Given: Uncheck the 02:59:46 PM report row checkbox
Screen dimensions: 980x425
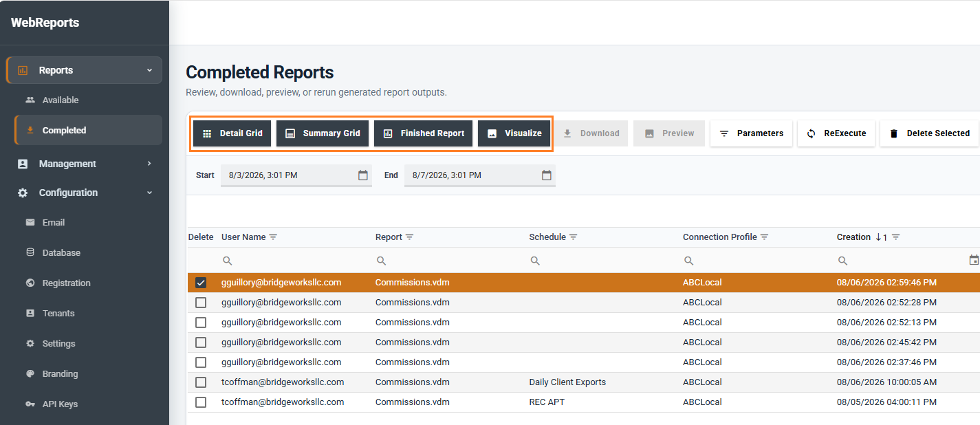Looking at the screenshot, I should point(201,283).
